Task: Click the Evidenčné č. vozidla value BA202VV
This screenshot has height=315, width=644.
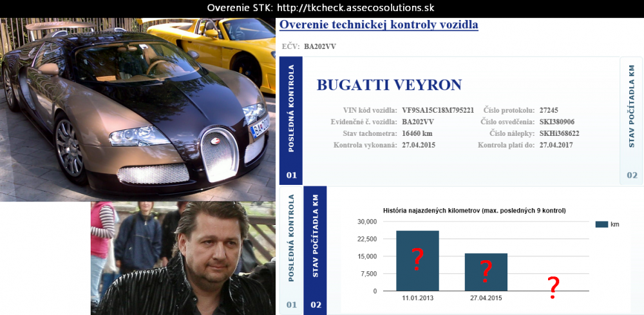Action: click(x=418, y=122)
